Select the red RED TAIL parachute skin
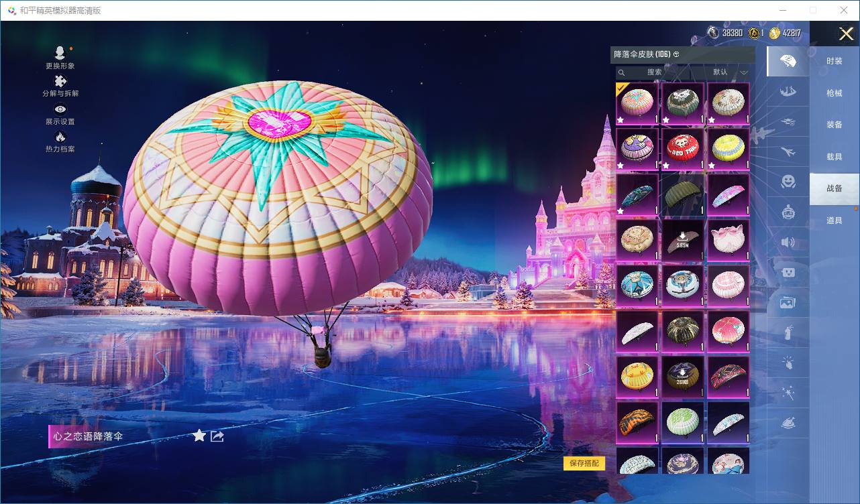The image size is (860, 504). click(x=683, y=149)
